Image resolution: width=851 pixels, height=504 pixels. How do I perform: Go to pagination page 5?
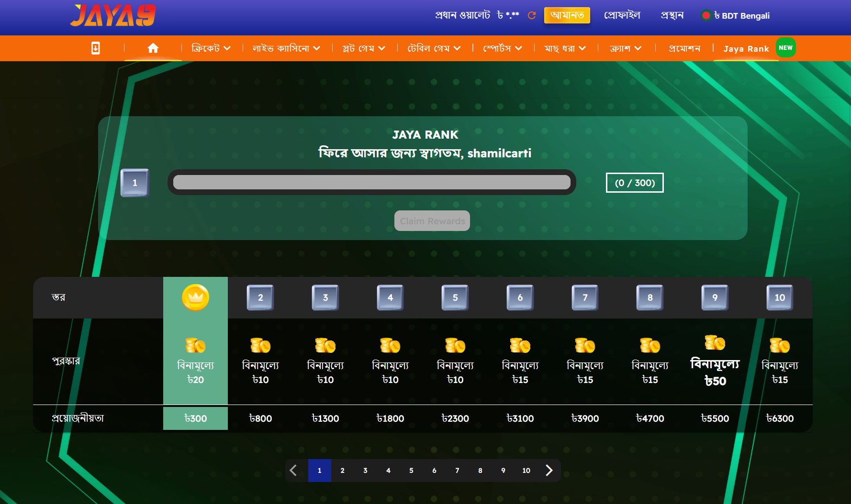412,471
